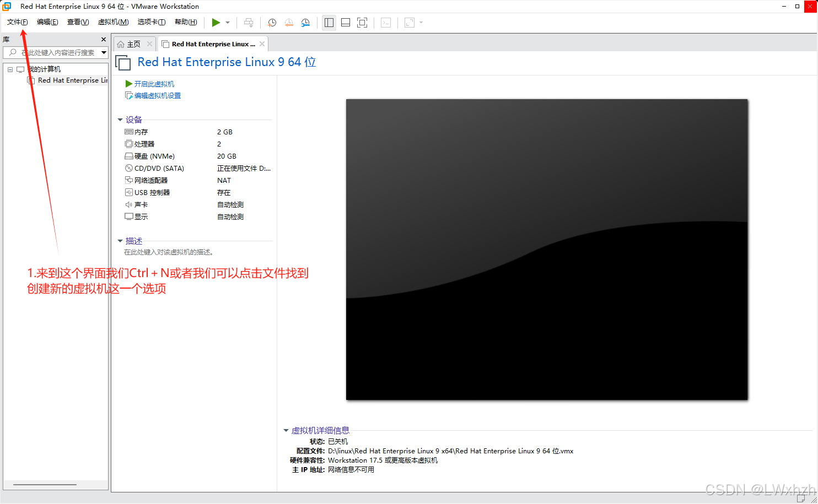Open the 选项卡(T) menu
818x504 pixels.
[152, 22]
